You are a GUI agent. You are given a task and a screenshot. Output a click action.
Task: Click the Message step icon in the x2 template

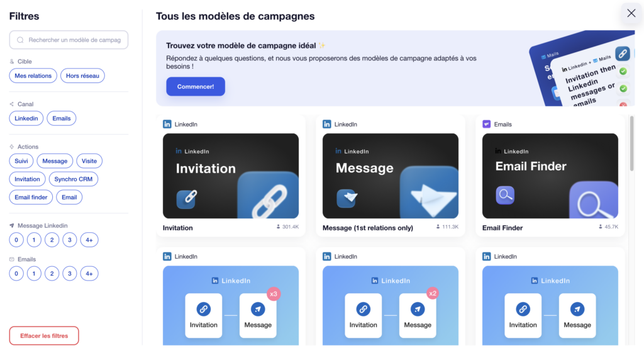click(418, 309)
